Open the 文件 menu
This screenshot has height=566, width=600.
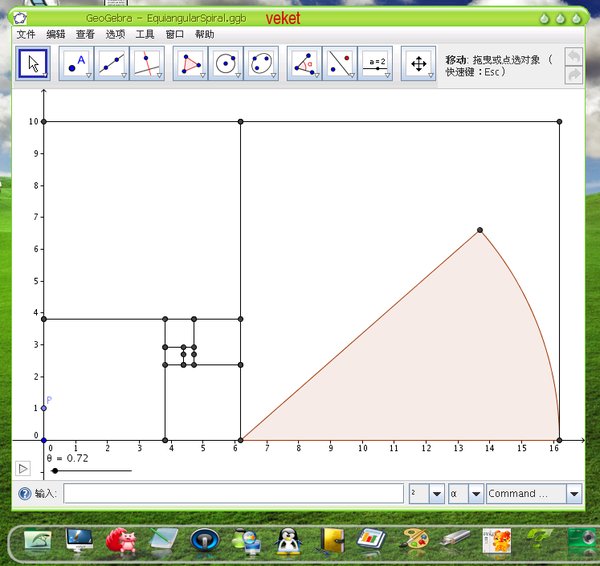[26, 34]
